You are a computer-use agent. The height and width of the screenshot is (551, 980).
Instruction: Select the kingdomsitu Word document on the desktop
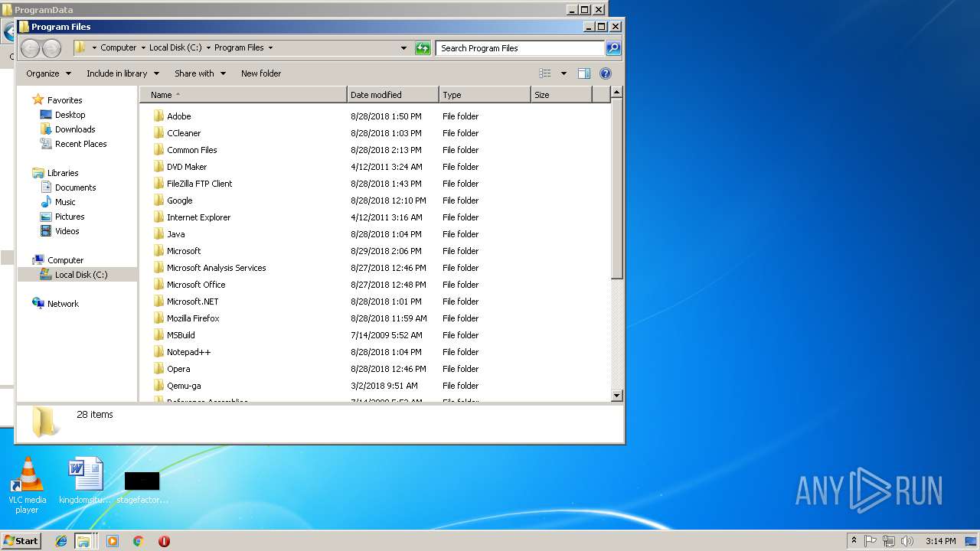85,481
